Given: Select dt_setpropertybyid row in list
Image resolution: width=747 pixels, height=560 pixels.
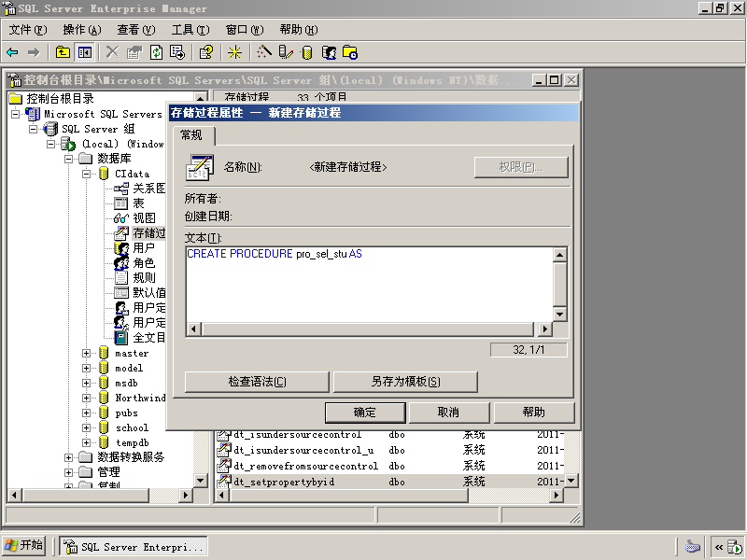Looking at the screenshot, I should 390,482.
